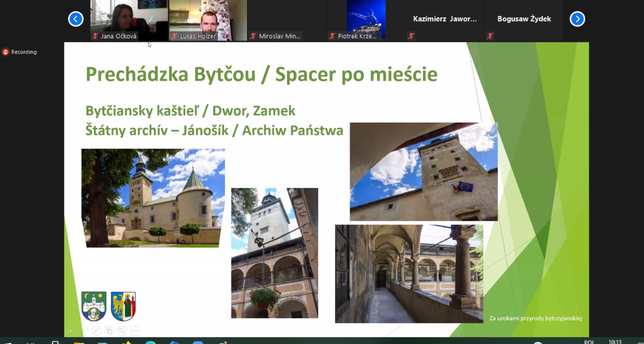Open the see all slides icon
This screenshot has width=644, height=344.
[x=109, y=331]
